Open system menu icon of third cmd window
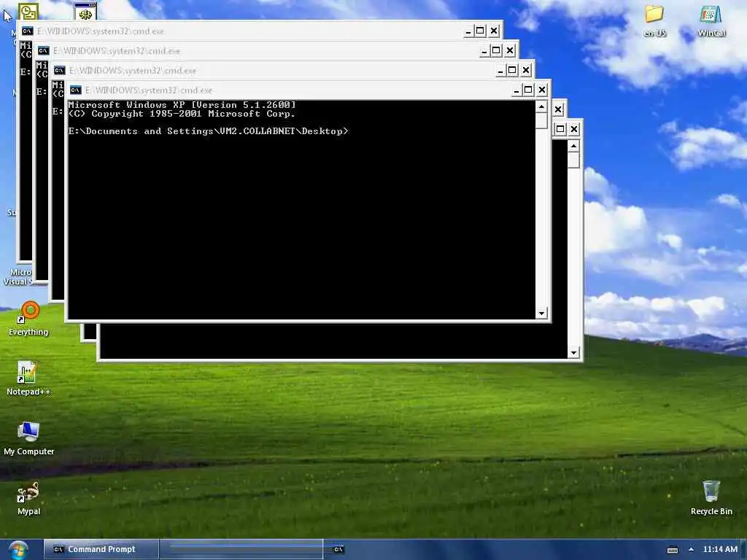The width and height of the screenshot is (747, 560). 59,71
